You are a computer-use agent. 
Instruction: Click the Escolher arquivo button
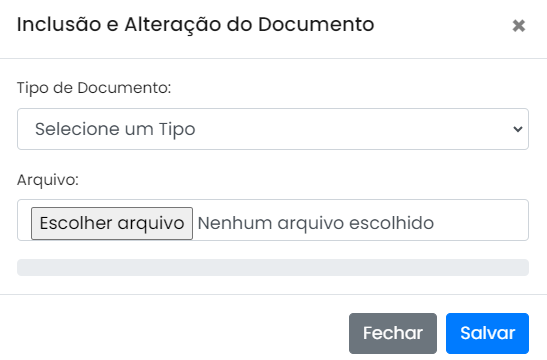coord(112,223)
